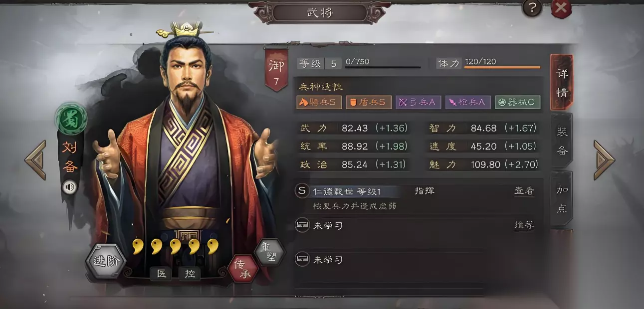
Task: Switch to the 加点 attribute points tab
Action: 562,198
